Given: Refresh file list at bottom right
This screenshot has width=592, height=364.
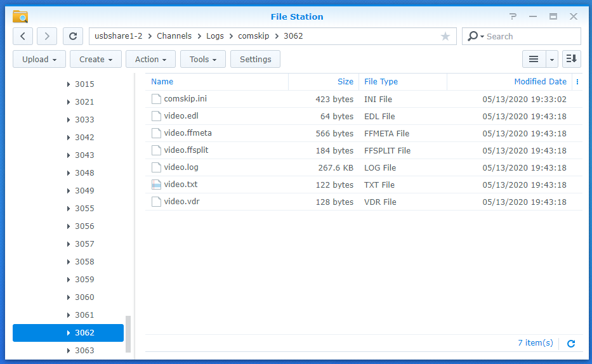Looking at the screenshot, I should pyautogui.click(x=570, y=343).
